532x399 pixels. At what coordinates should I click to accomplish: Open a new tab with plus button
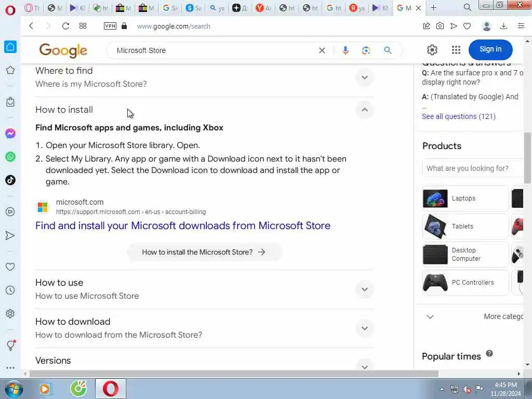click(x=434, y=7)
